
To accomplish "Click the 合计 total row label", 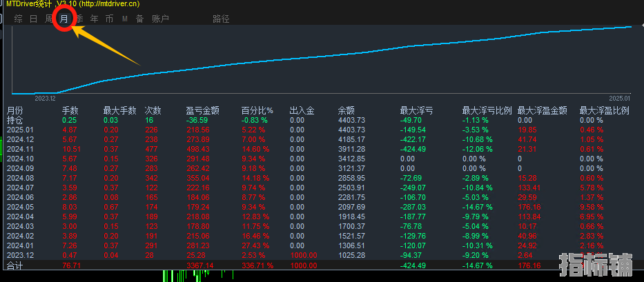I will click(x=15, y=265).
